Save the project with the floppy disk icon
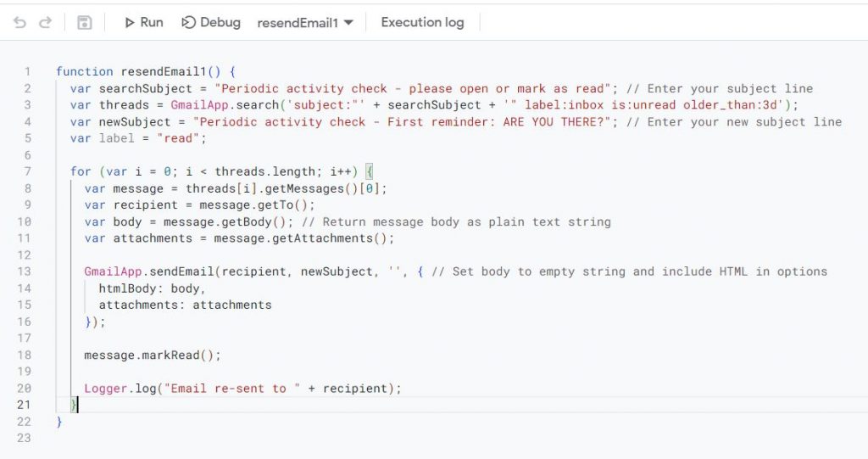 [84, 23]
